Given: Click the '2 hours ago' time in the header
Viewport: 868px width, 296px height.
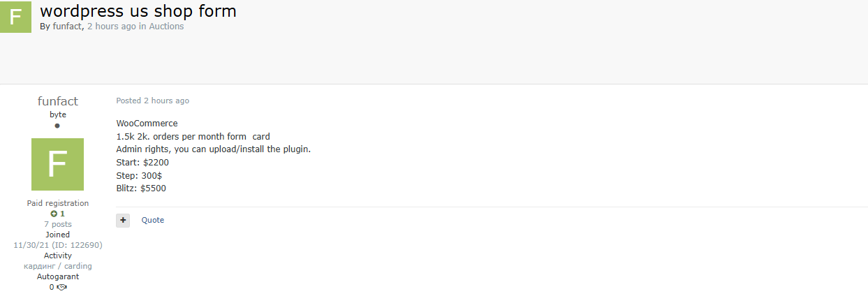Looking at the screenshot, I should [x=112, y=27].
